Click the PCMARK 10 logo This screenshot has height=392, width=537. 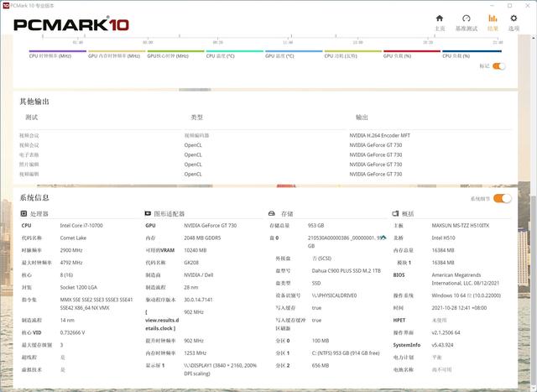(x=71, y=24)
